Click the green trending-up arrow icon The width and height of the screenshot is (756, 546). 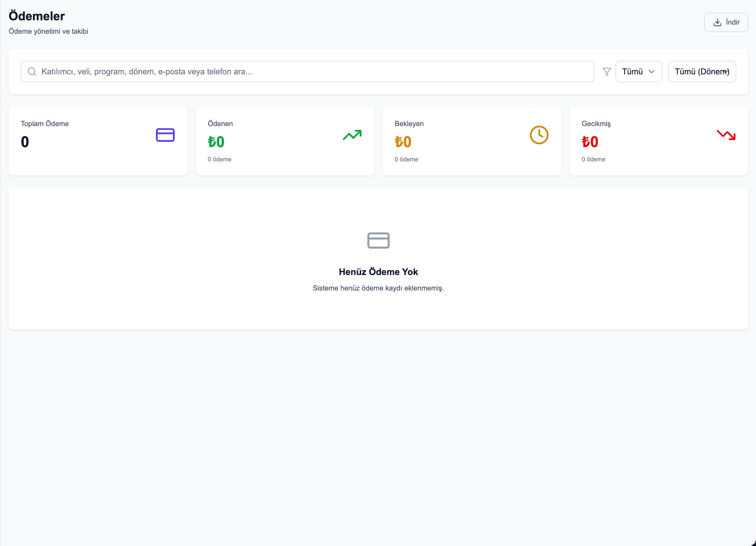[x=352, y=135]
